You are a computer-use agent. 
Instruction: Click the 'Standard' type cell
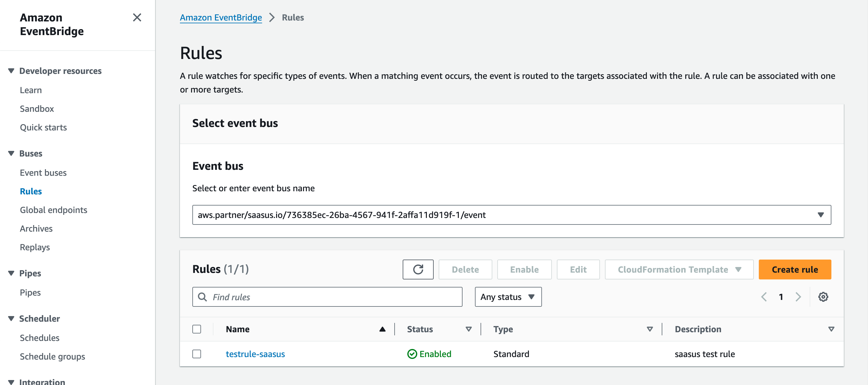(x=511, y=354)
